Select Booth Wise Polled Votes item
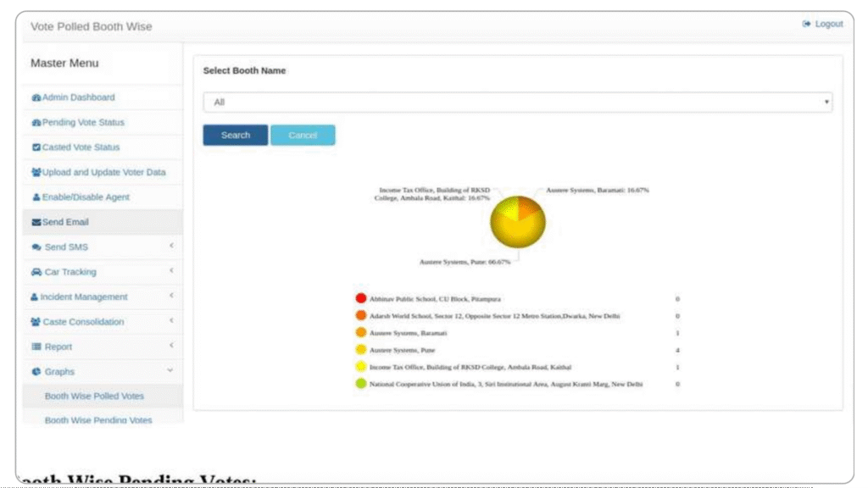Image resolution: width=868 pixels, height=488 pixels. (94, 396)
